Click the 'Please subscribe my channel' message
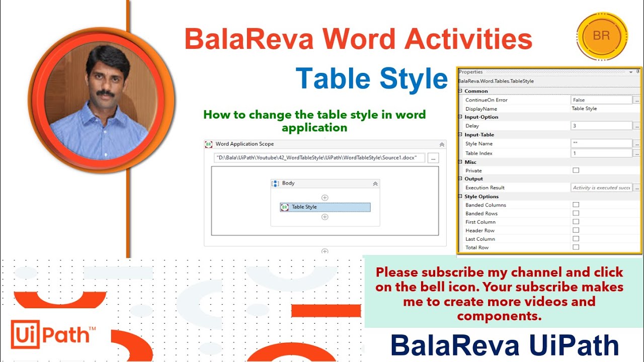644x362 pixels. (x=500, y=294)
